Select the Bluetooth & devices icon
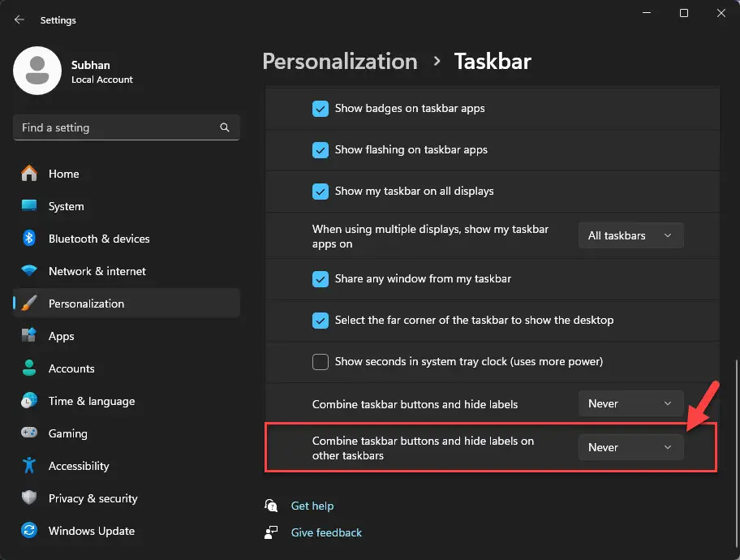The width and height of the screenshot is (740, 560). pyautogui.click(x=29, y=238)
